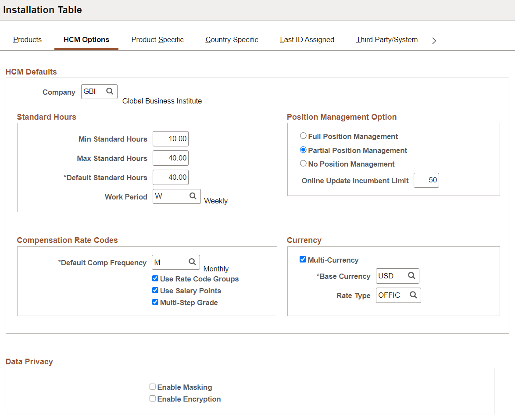
Task: Open the Rate Type lookup
Action: click(x=413, y=295)
